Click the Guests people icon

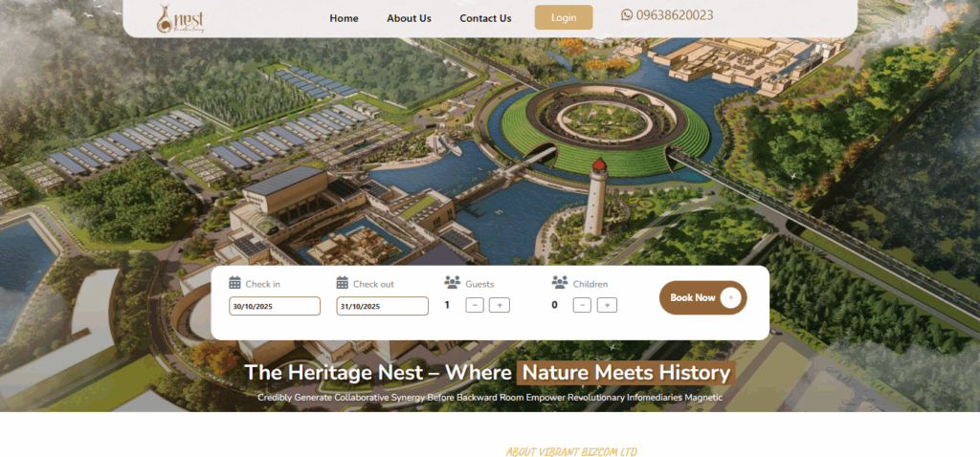[x=453, y=283]
